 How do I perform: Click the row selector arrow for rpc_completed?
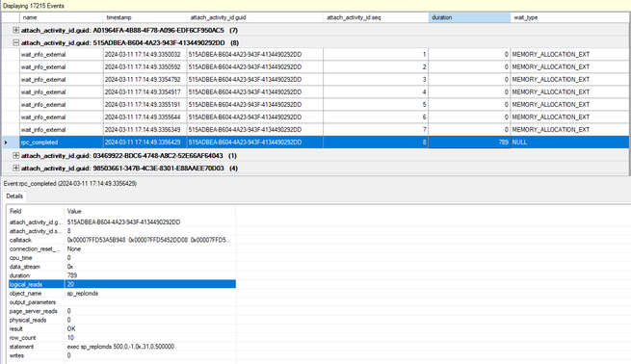click(x=6, y=143)
